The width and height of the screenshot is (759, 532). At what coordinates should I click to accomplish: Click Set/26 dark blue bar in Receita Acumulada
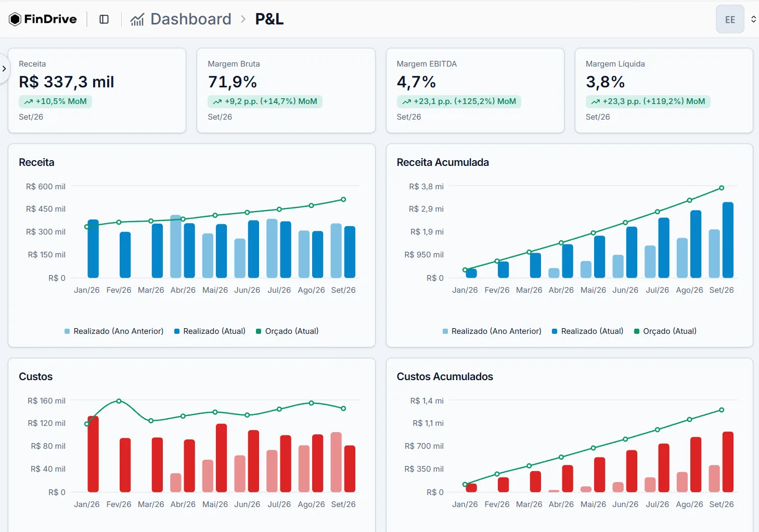click(728, 240)
